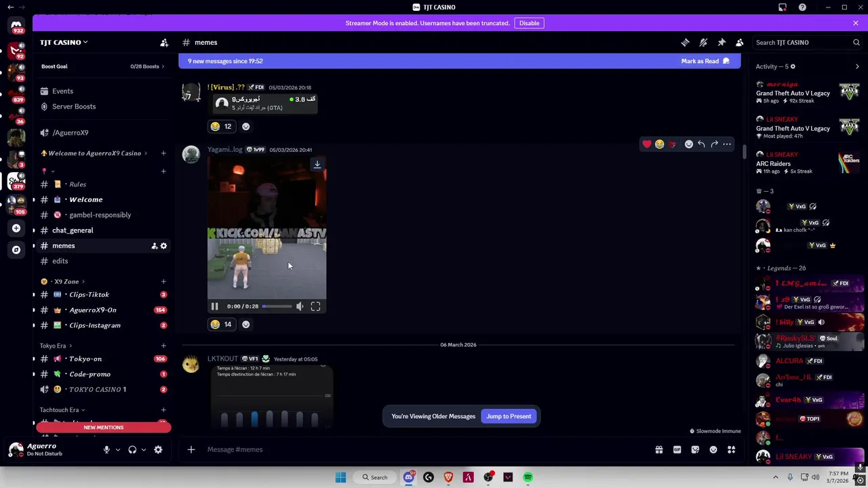Screen dimensions: 868x488
Task: Mute the video volume icon
Action: (300, 306)
